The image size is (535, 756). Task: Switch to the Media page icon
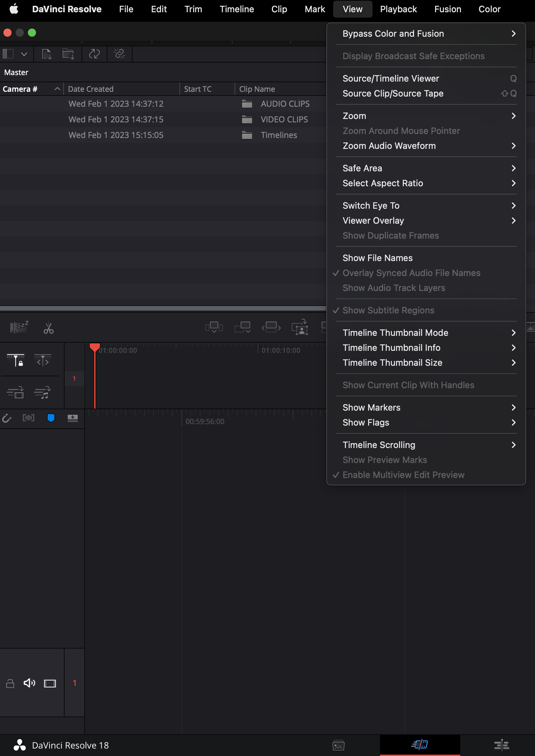click(339, 745)
